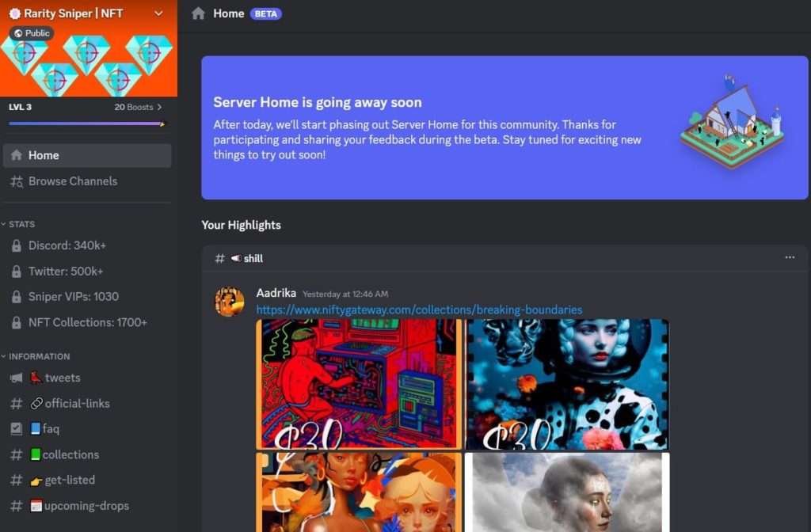Image resolution: width=811 pixels, height=532 pixels.
Task: Click the Your Highlights heading
Action: [x=241, y=225]
